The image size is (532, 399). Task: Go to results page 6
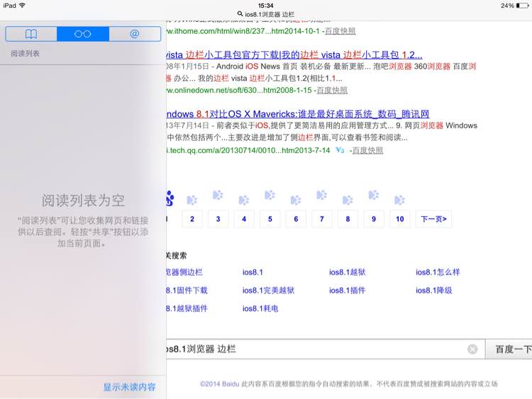[296, 219]
